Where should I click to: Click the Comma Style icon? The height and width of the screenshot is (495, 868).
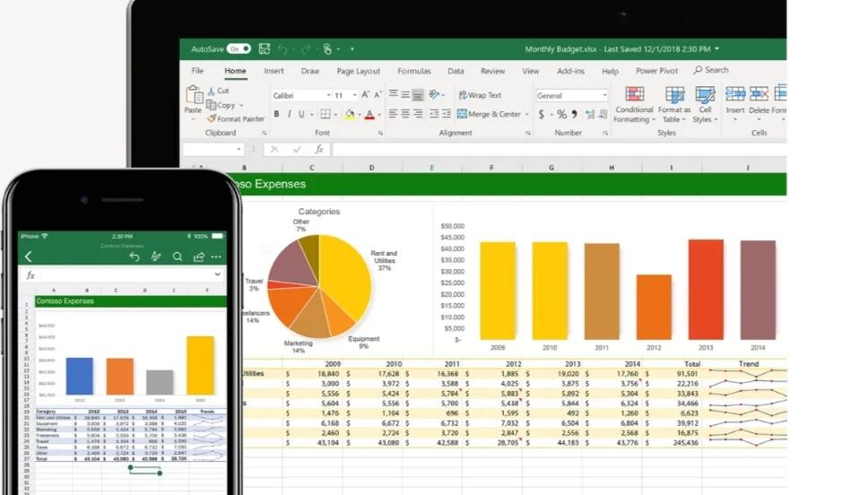point(575,114)
